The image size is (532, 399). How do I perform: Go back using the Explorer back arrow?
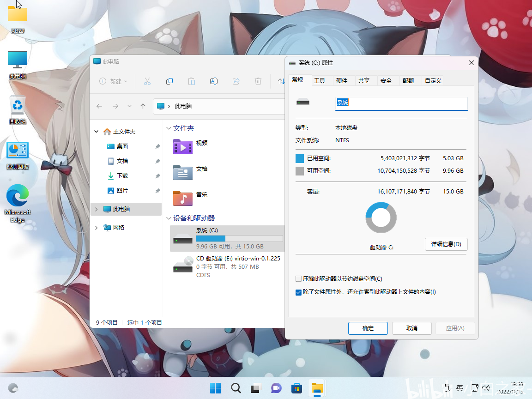pyautogui.click(x=99, y=106)
